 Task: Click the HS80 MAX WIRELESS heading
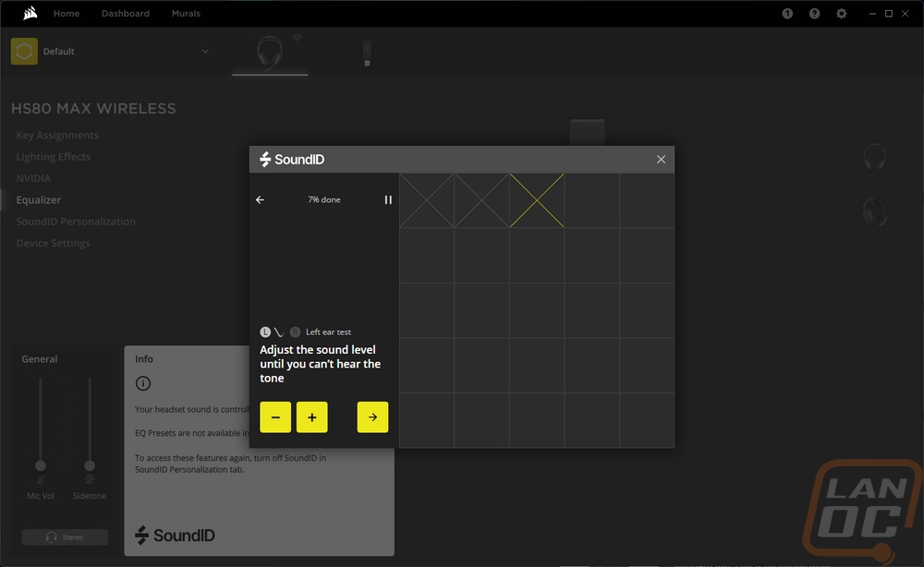click(93, 108)
